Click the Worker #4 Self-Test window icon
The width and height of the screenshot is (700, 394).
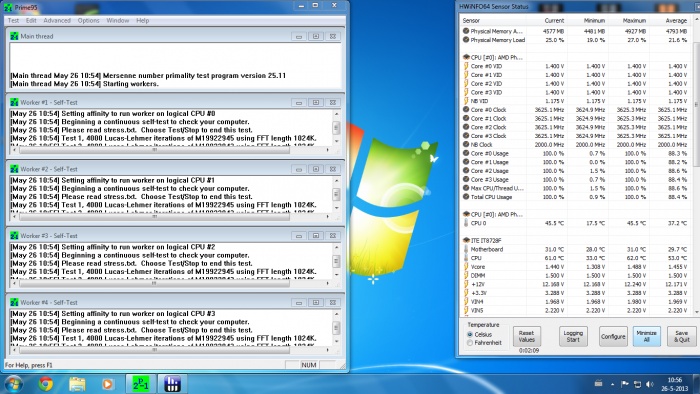(x=14, y=303)
